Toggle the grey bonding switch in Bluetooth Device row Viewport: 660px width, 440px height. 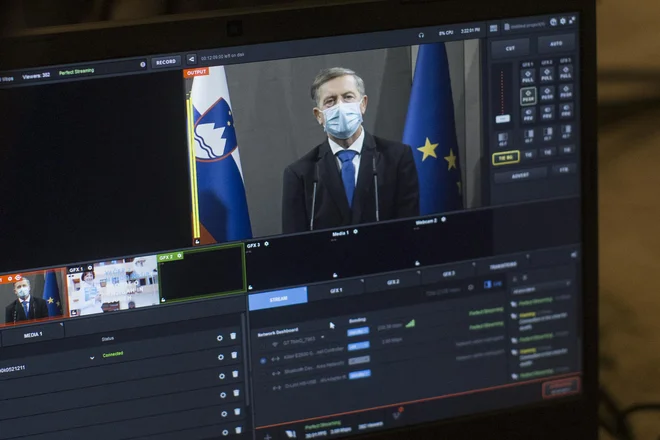pos(359,360)
